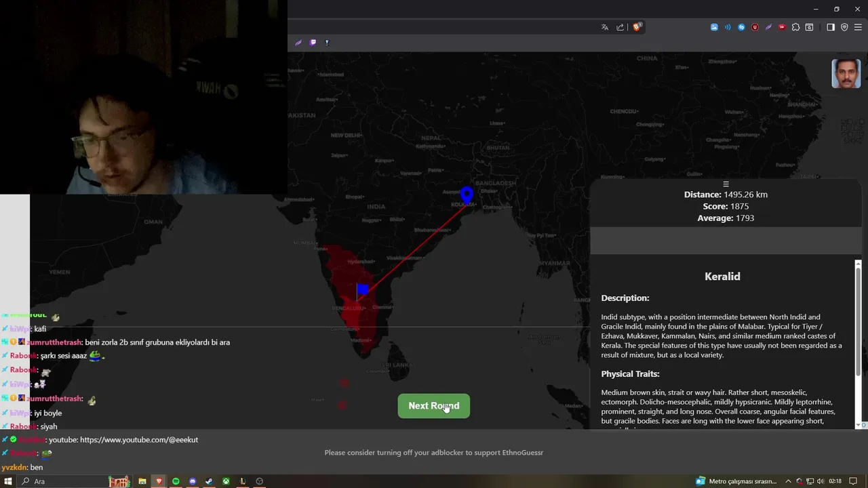The height and width of the screenshot is (488, 868).
Task: Click the 'Keralid' heading
Action: pos(722,277)
